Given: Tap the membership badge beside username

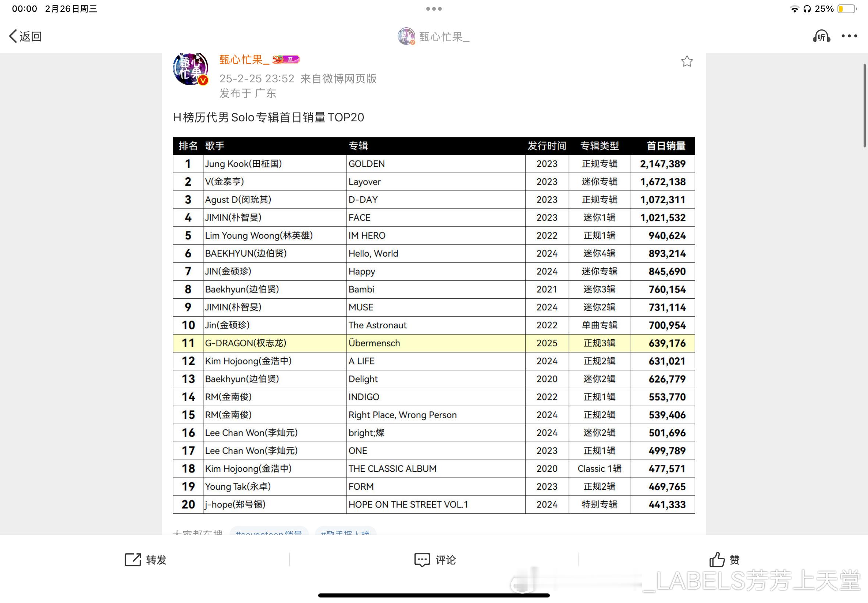Looking at the screenshot, I should [x=286, y=59].
